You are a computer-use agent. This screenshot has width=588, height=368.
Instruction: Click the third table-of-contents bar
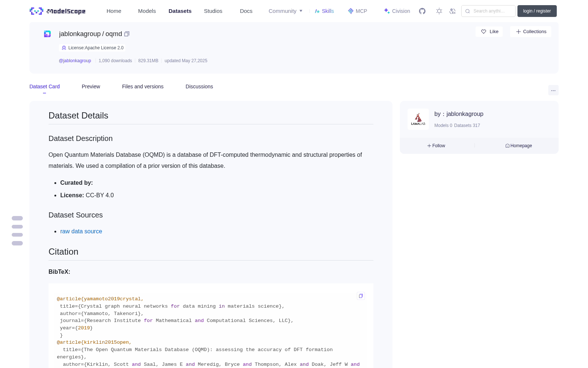[17, 235]
